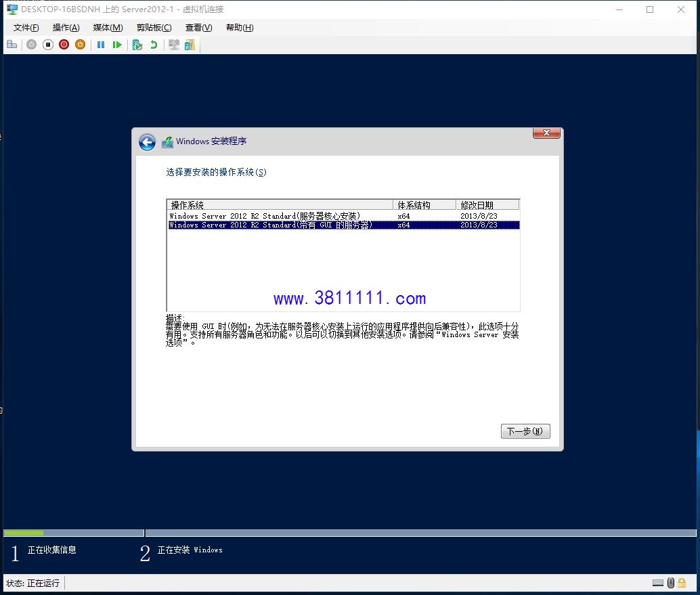Click the VM connection window title icon

[x=12, y=9]
